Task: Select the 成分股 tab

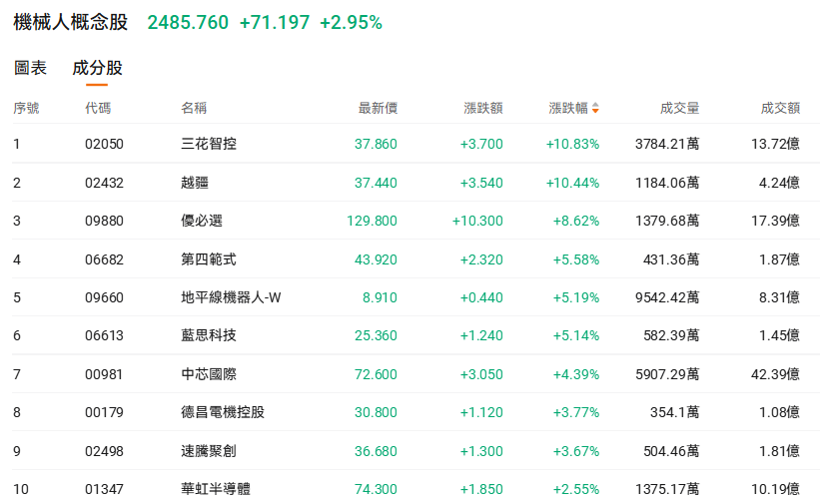Action: 97,68
